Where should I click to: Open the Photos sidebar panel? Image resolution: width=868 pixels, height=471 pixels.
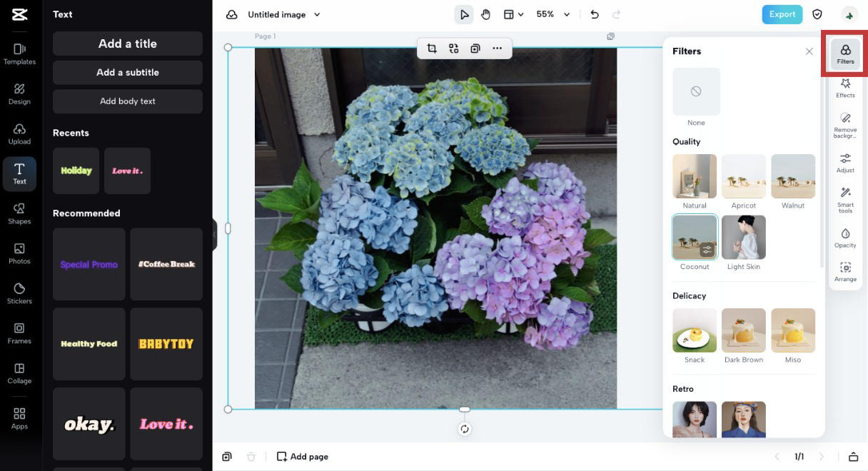pyautogui.click(x=19, y=254)
